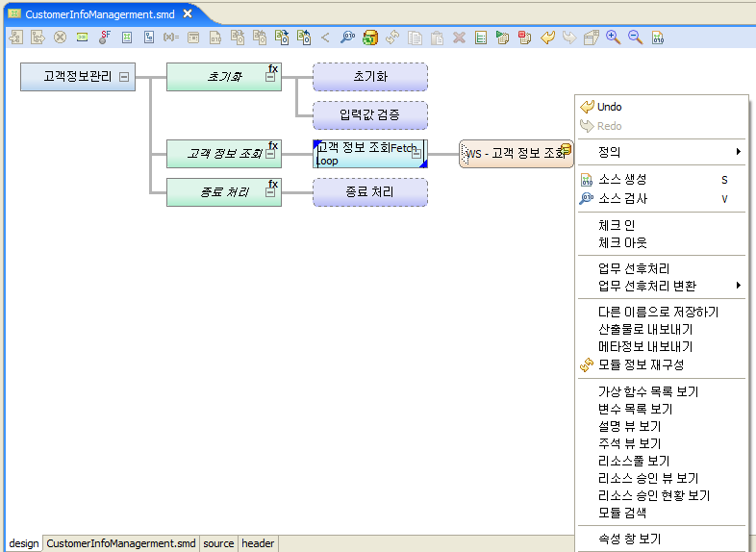Click the yellow undo arrow in toolbar
756x552 pixels.
point(547,38)
